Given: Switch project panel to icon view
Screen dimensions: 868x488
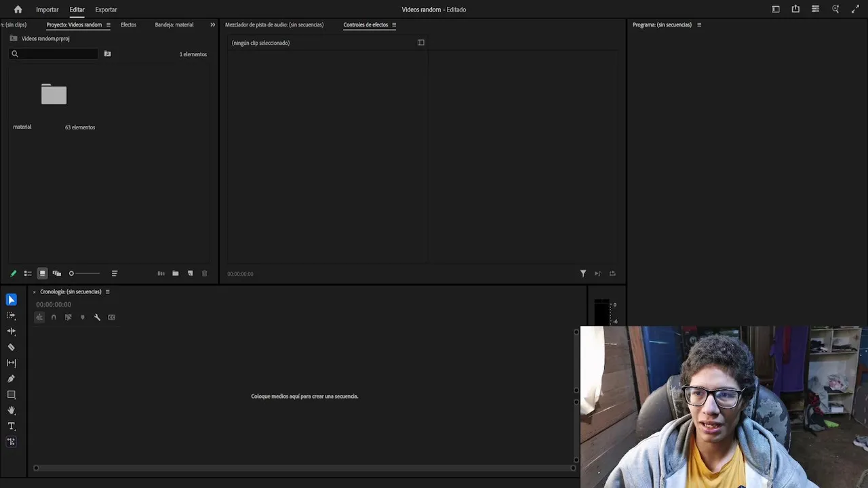Looking at the screenshot, I should (42, 274).
